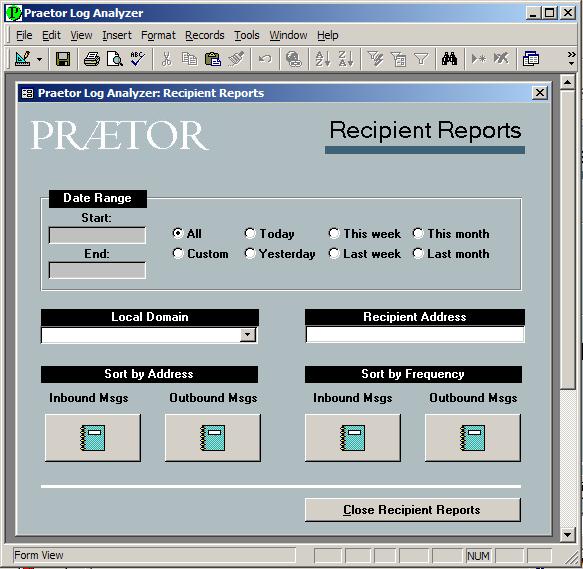Open the View design dropdown arrow
Screen dimensions: 583x569
click(x=39, y=59)
